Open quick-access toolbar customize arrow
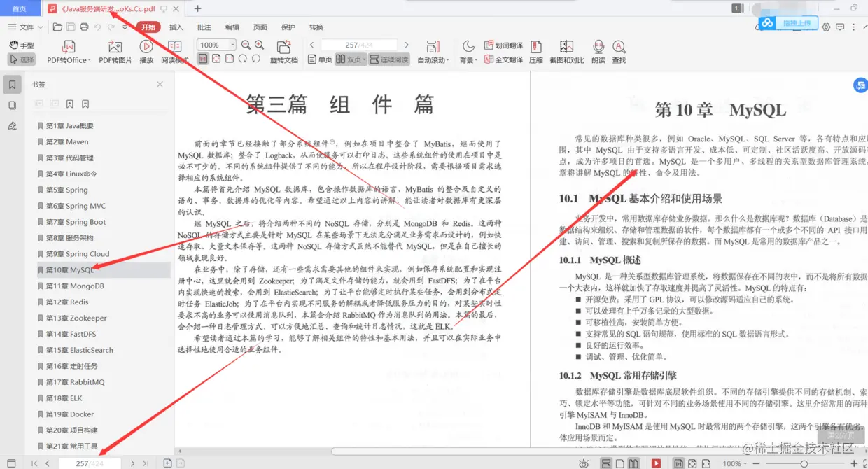Viewport: 868px width, 469px height. [x=125, y=27]
